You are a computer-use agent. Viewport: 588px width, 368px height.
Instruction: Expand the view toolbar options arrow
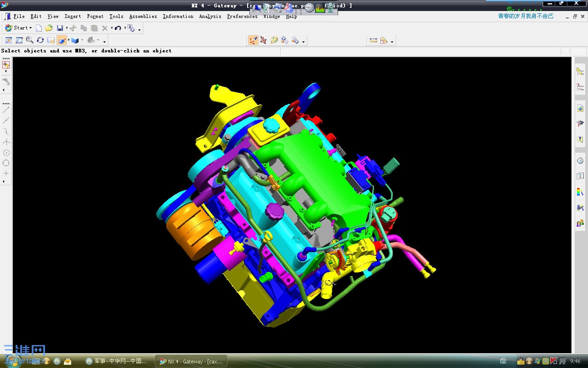[x=105, y=42]
